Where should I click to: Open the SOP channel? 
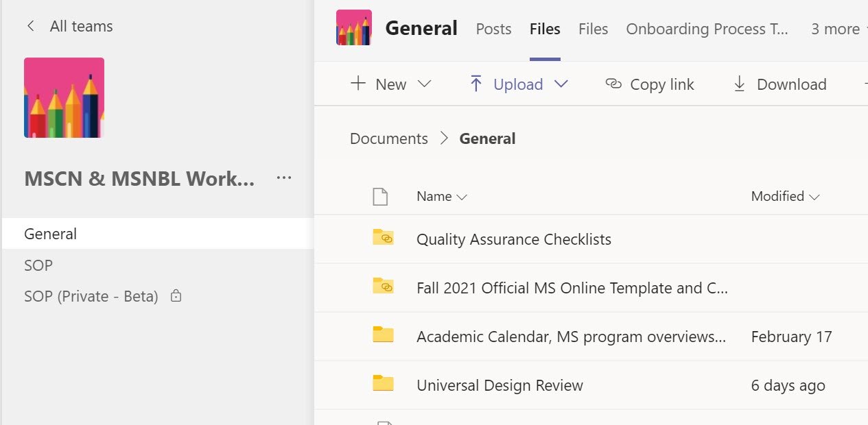pyautogui.click(x=38, y=265)
